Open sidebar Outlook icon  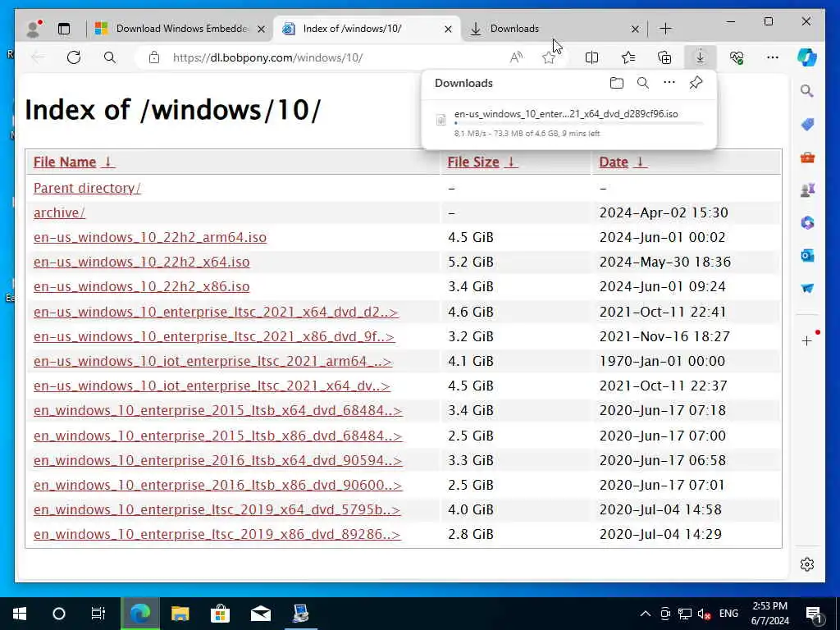pyautogui.click(x=807, y=256)
